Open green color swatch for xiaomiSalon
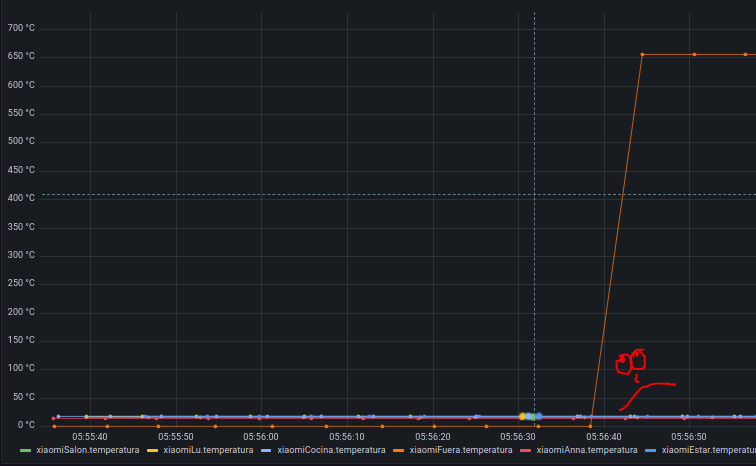The height and width of the screenshot is (466, 756). 26,451
